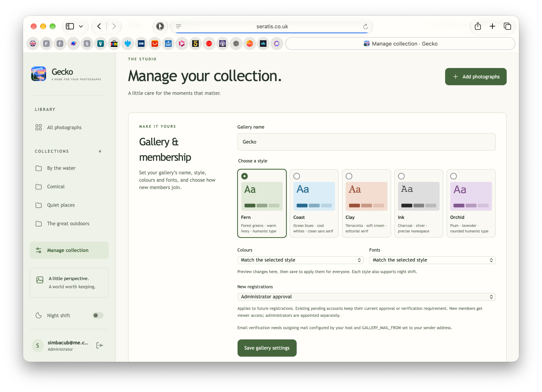Click the privacy shield icon beside the address bar
This screenshot has height=392, width=542.
point(160,26)
